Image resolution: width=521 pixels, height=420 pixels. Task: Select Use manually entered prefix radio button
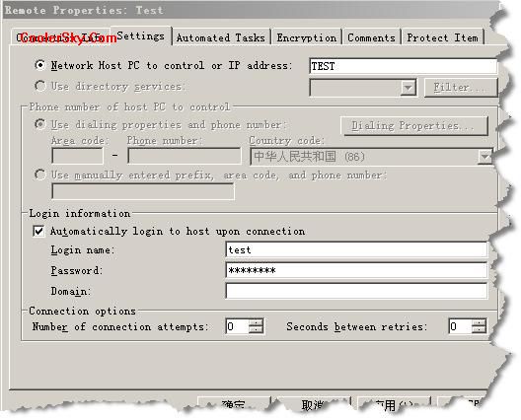pyautogui.click(x=39, y=175)
